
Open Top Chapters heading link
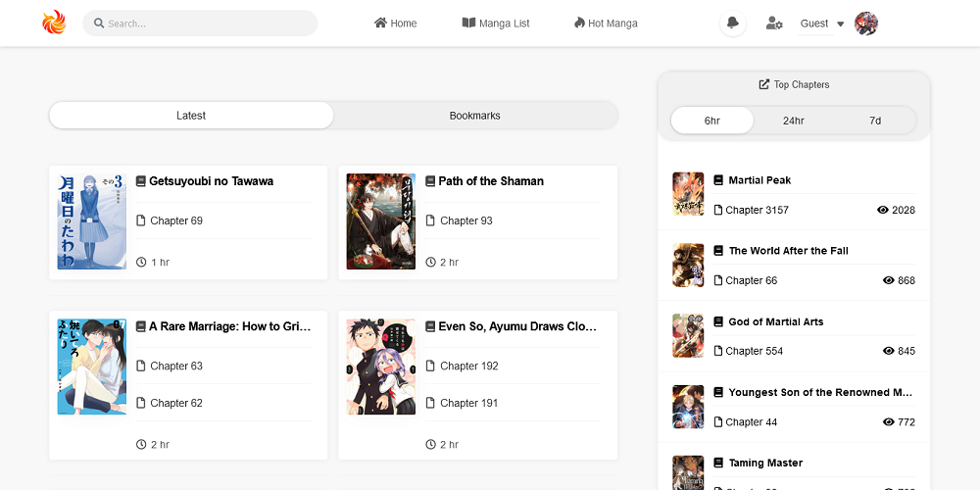coord(795,84)
